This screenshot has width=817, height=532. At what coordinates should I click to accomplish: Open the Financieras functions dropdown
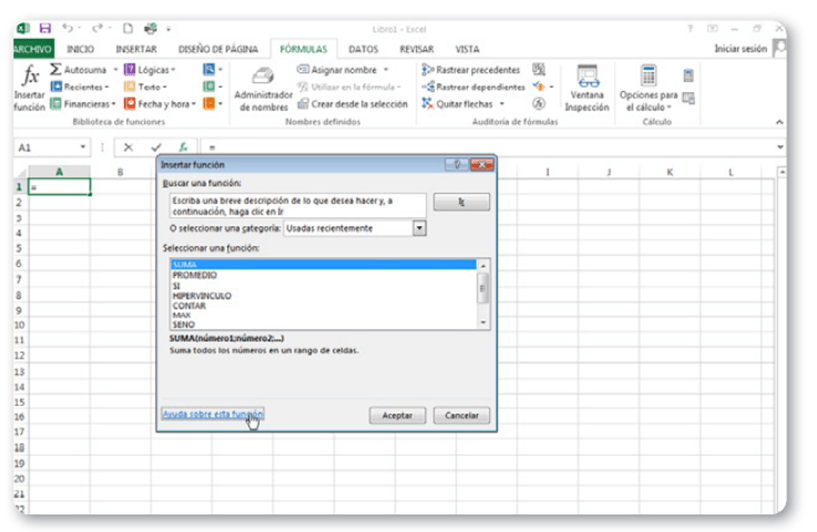tap(112, 103)
